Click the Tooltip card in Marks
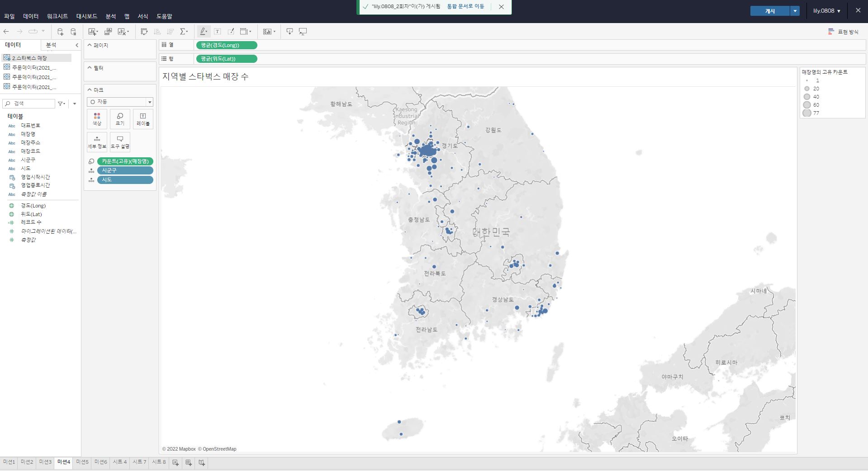This screenshot has width=868, height=471. point(120,142)
